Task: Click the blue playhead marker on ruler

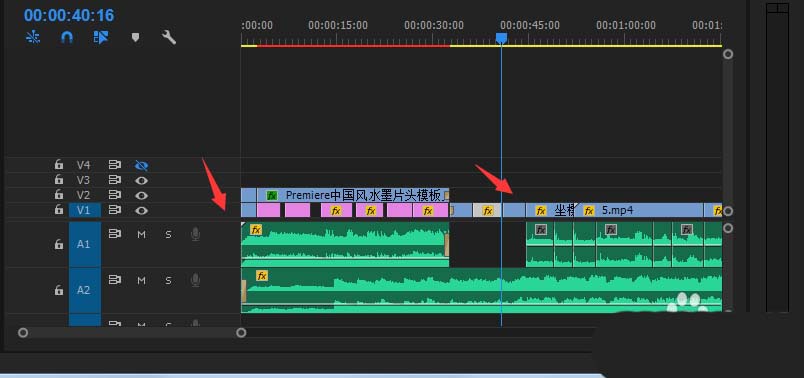Action: pyautogui.click(x=501, y=38)
